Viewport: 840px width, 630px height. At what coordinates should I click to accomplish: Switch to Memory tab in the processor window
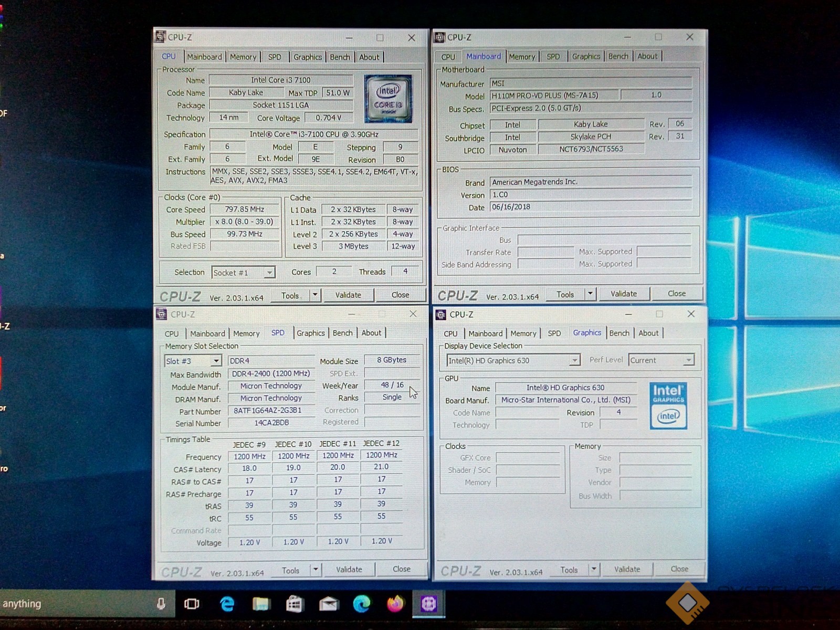(243, 57)
